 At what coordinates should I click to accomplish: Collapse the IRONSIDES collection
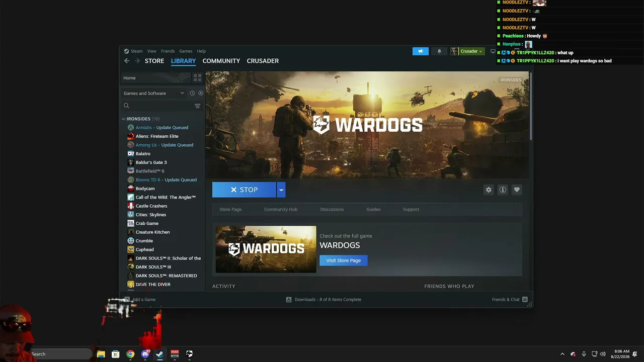point(123,119)
